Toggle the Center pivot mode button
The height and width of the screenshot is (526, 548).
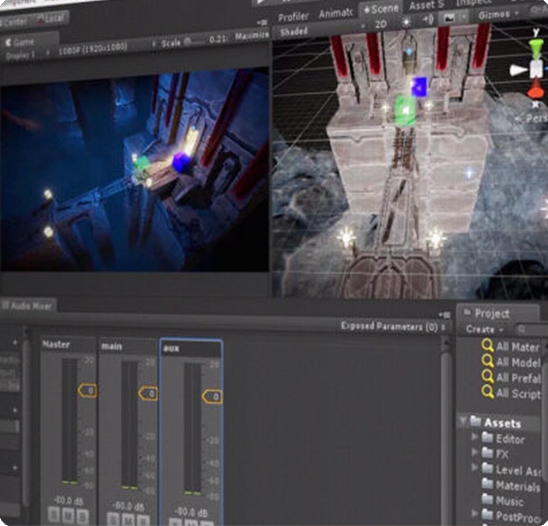coord(13,23)
